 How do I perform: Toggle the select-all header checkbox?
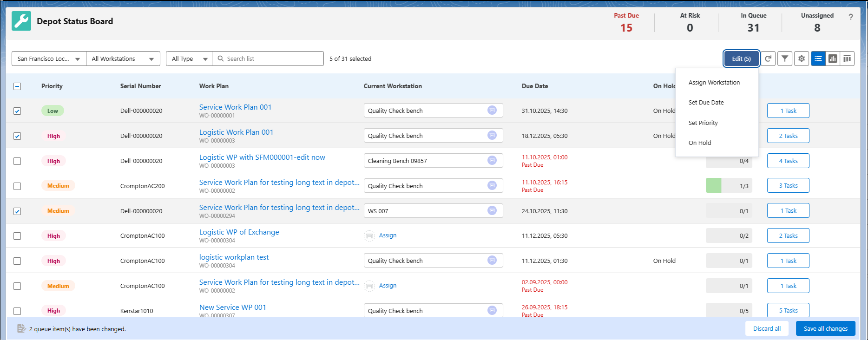coord(17,86)
